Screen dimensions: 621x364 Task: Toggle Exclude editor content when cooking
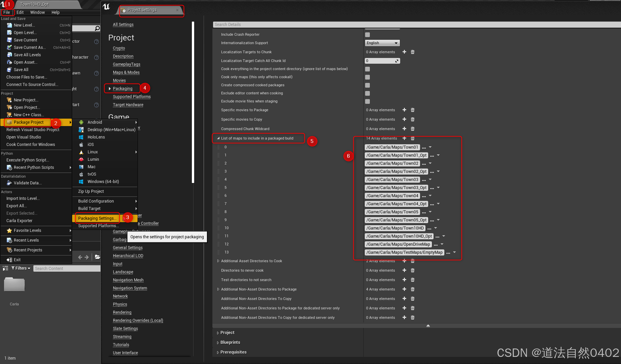point(367,93)
